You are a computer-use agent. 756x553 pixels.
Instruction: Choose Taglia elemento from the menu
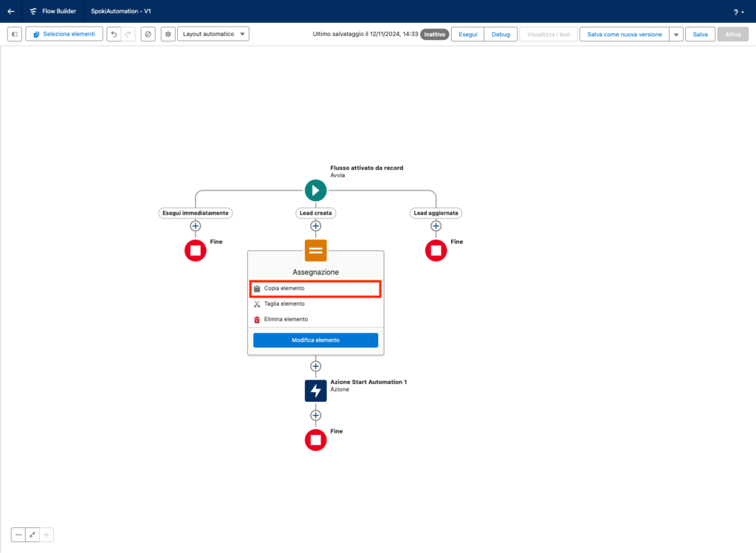(x=284, y=303)
